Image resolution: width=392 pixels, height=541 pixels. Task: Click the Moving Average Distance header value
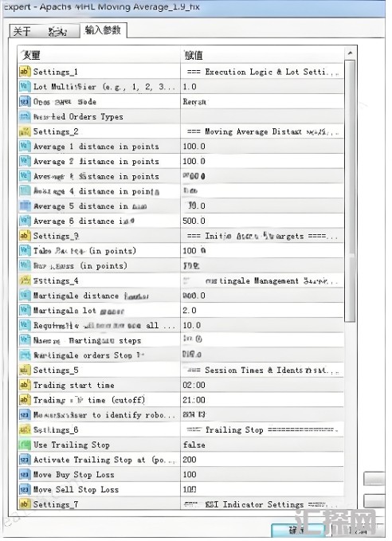[262, 131]
